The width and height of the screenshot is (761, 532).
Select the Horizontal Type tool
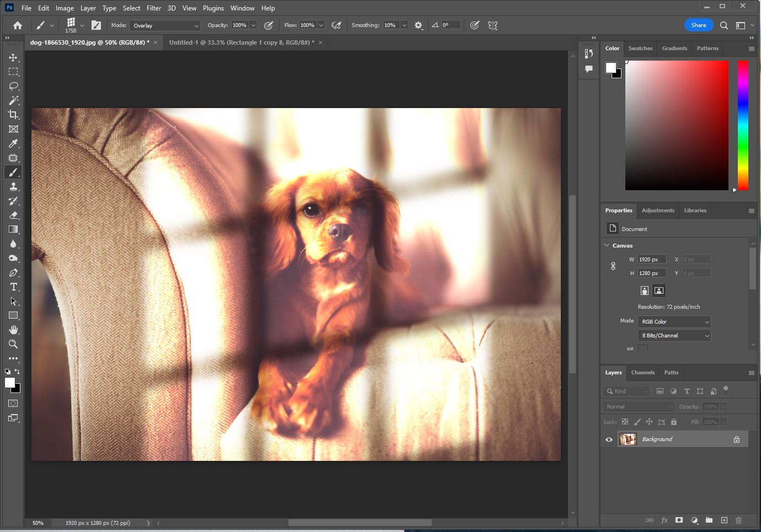point(13,287)
